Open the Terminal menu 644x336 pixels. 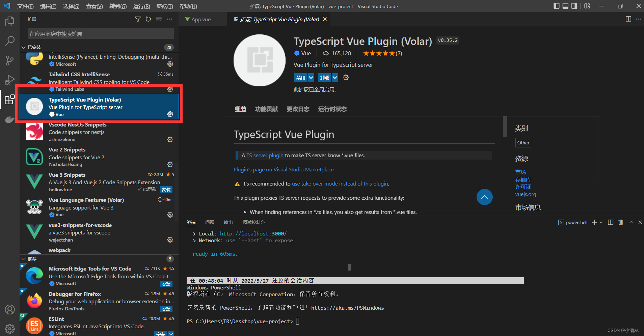click(x=165, y=6)
